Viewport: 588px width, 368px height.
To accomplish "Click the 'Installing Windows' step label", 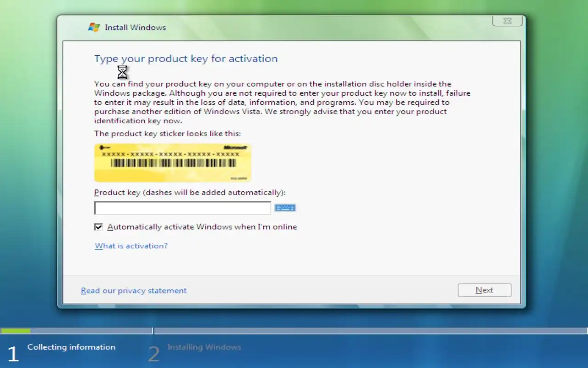I will (x=204, y=347).
